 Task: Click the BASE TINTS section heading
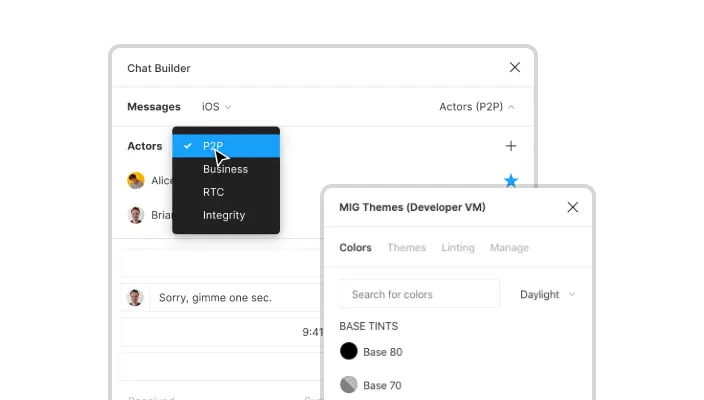tap(369, 326)
